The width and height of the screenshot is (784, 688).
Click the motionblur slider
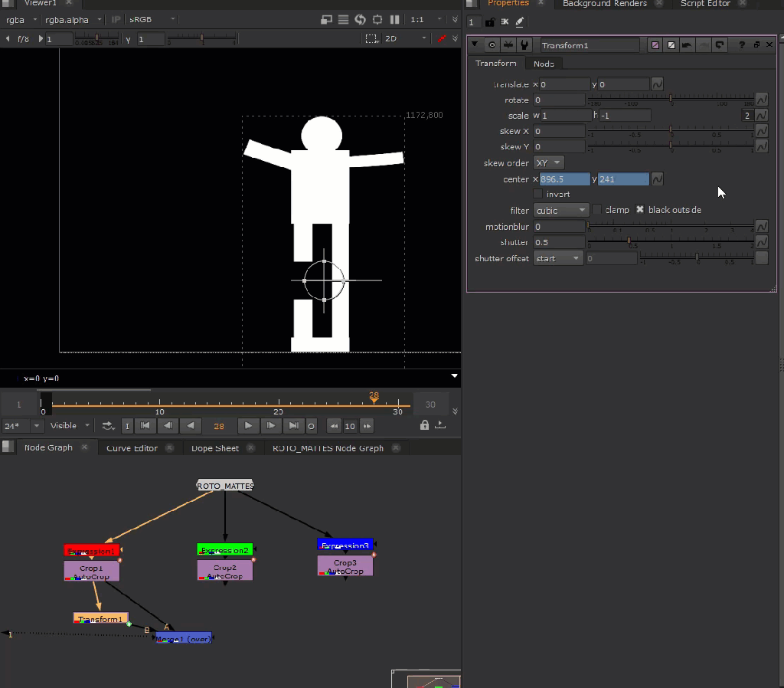[x=670, y=227]
